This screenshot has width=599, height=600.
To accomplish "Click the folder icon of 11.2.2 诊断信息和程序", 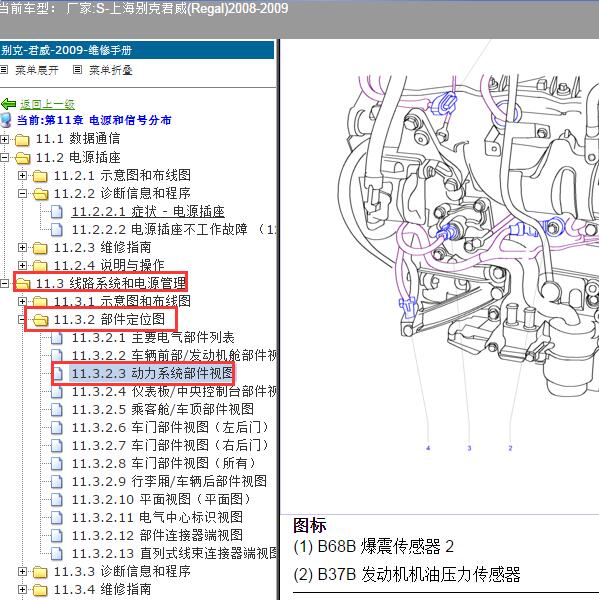I will click(x=41, y=194).
